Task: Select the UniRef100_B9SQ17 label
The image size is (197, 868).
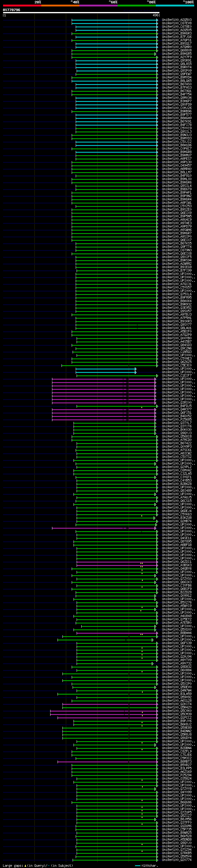Action: [177, 43]
